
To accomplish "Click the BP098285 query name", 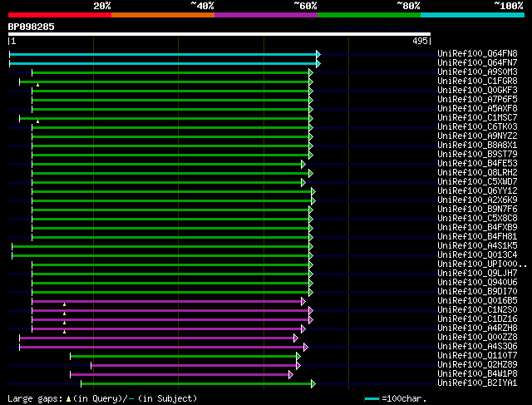I will (32, 27).
